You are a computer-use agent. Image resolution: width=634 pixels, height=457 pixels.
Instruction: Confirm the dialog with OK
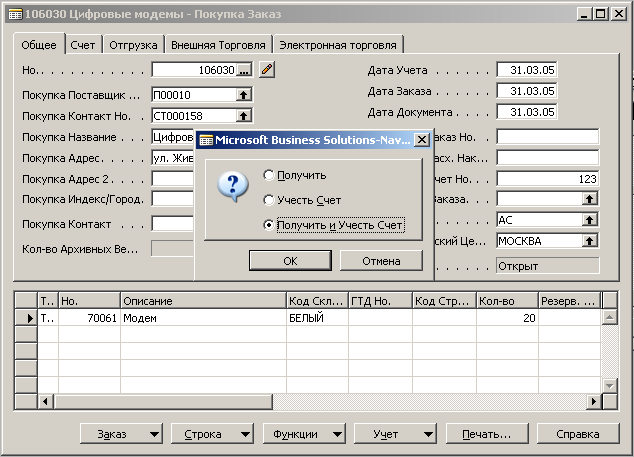click(x=290, y=261)
